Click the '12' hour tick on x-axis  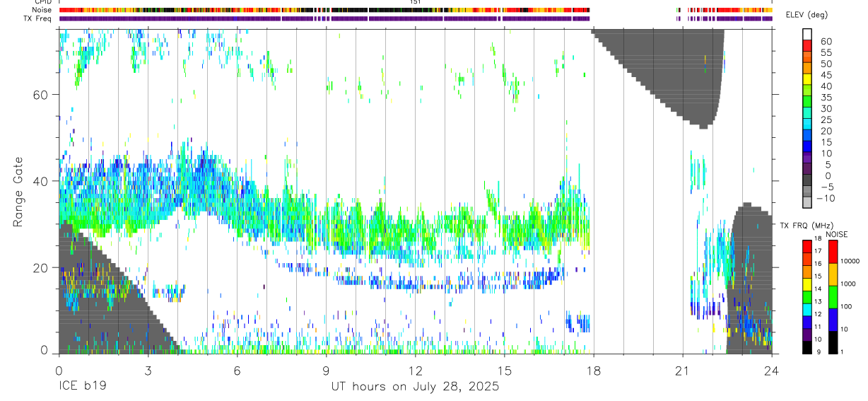click(x=415, y=370)
